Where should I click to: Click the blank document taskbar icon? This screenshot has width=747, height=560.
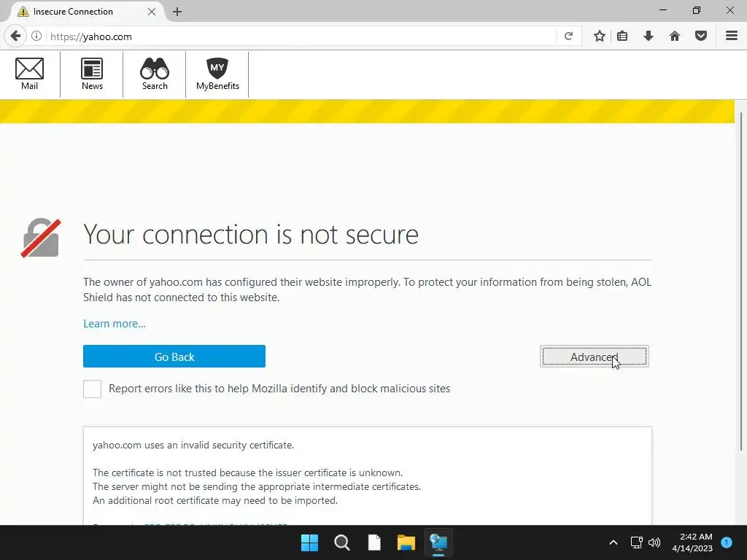(374, 542)
